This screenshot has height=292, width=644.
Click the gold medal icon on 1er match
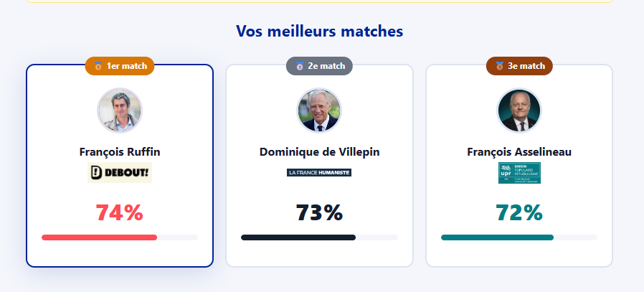point(98,66)
